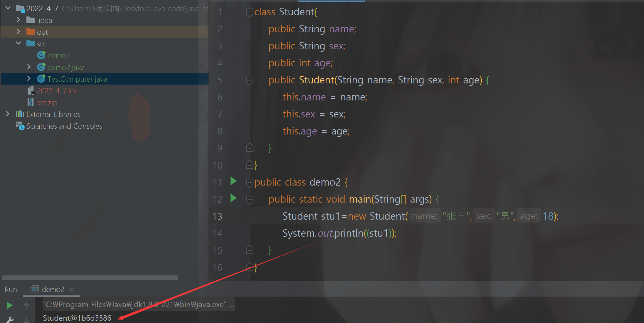Collapse the src folder
The width and height of the screenshot is (644, 323).
point(19,43)
